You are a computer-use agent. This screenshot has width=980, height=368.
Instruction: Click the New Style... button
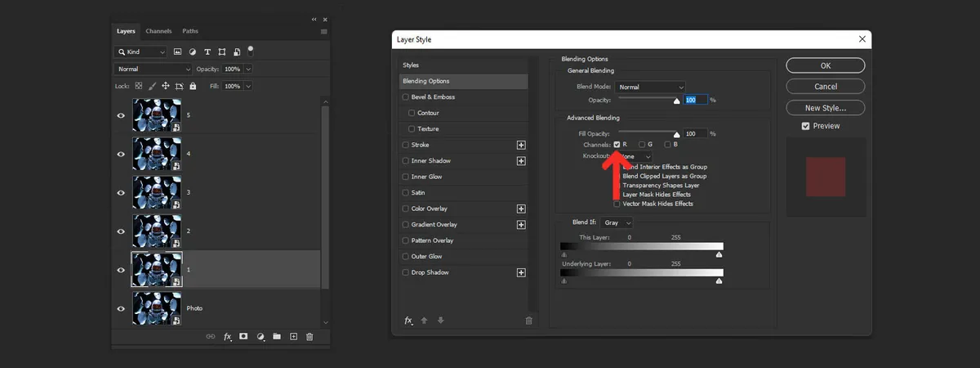(826, 107)
